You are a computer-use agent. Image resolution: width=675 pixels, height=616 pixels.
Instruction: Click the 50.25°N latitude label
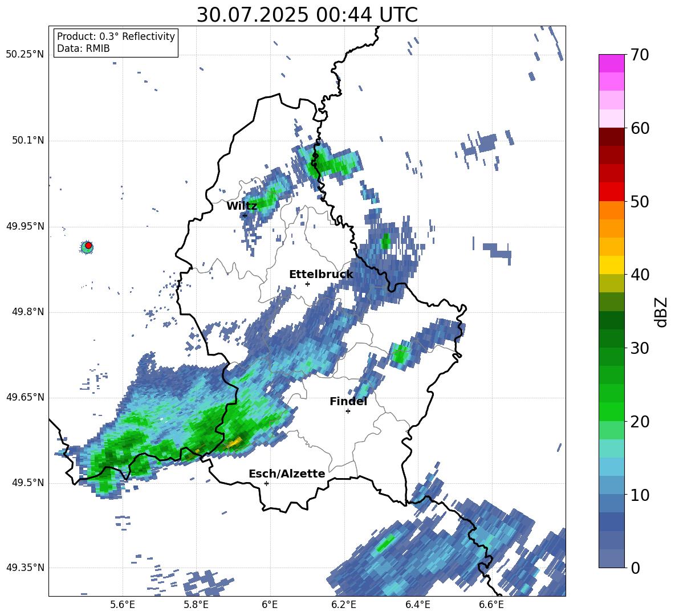[x=25, y=55]
